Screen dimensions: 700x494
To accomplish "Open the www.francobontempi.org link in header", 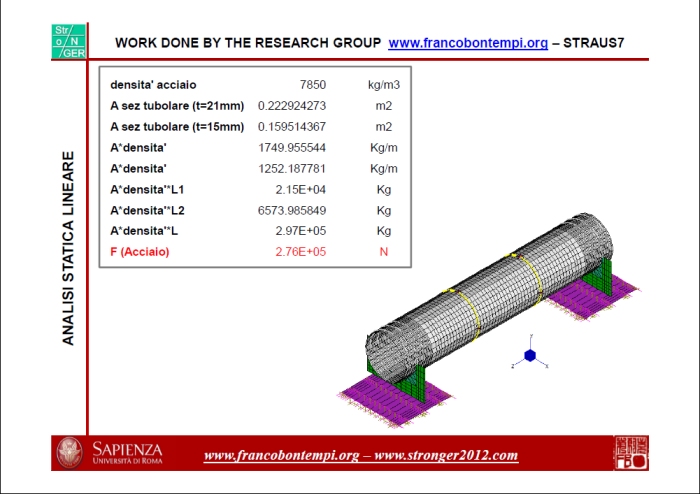I will click(x=467, y=43).
